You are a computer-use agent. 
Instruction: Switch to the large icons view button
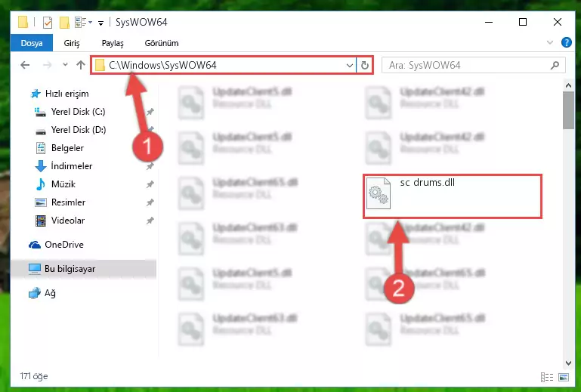pyautogui.click(x=564, y=377)
